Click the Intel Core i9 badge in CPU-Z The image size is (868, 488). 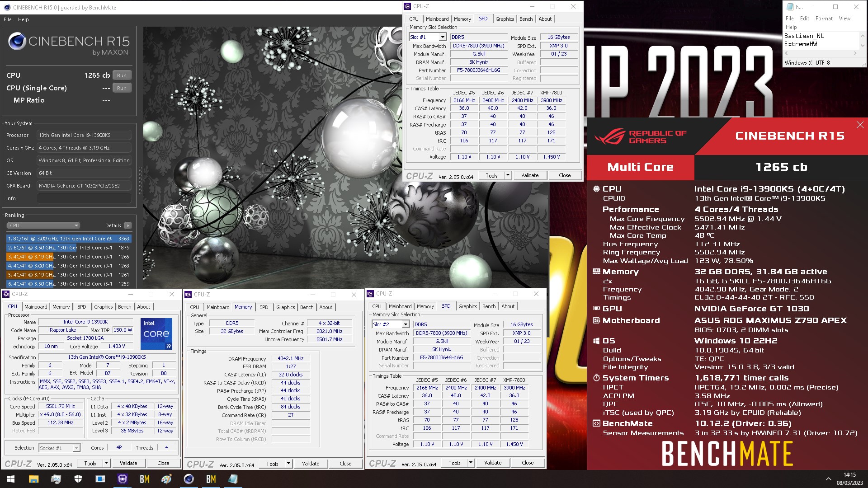pyautogui.click(x=156, y=334)
